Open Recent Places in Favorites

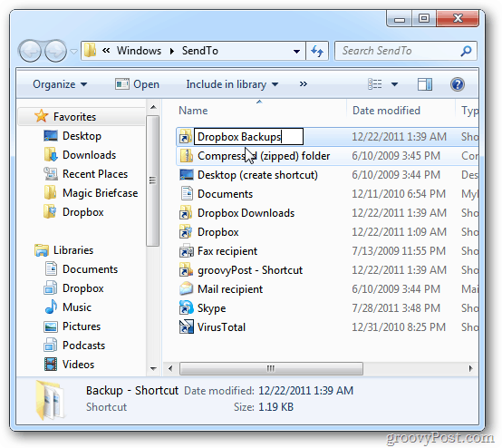(x=95, y=174)
